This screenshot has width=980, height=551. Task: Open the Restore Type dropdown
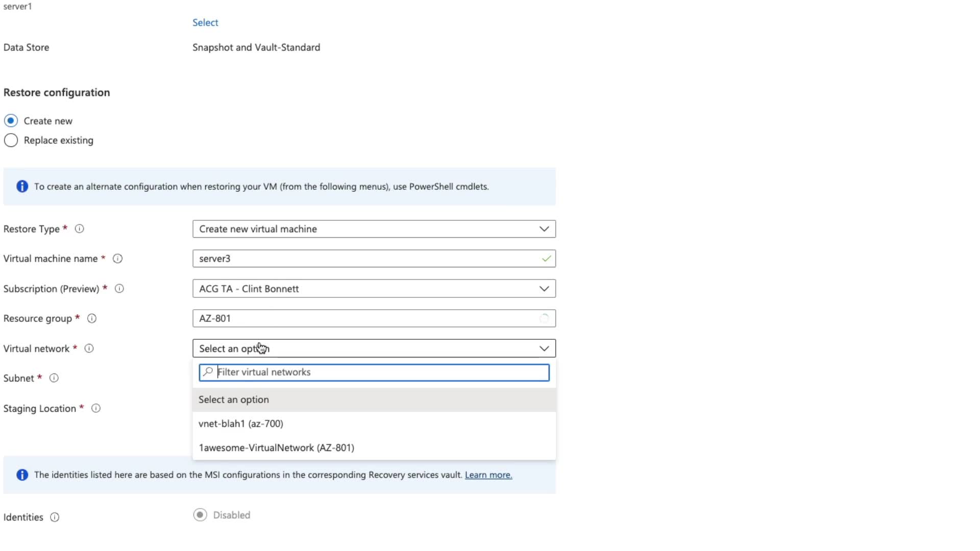[374, 229]
